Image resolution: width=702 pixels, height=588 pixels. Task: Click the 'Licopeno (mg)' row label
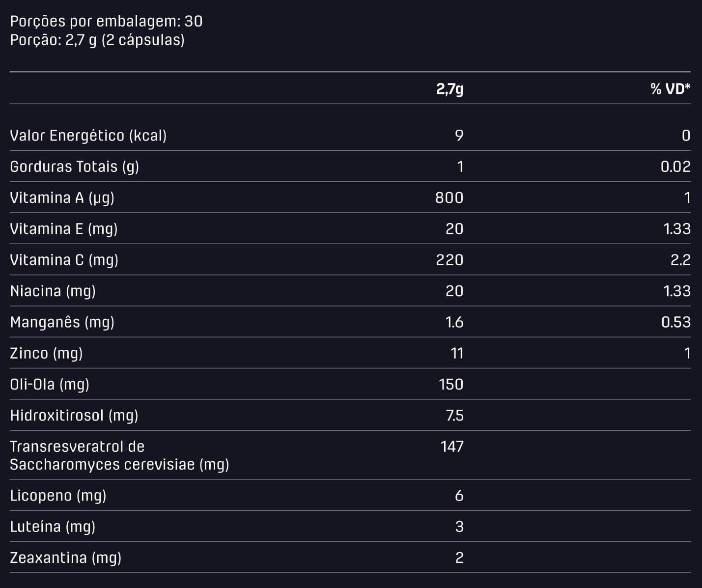click(58, 496)
